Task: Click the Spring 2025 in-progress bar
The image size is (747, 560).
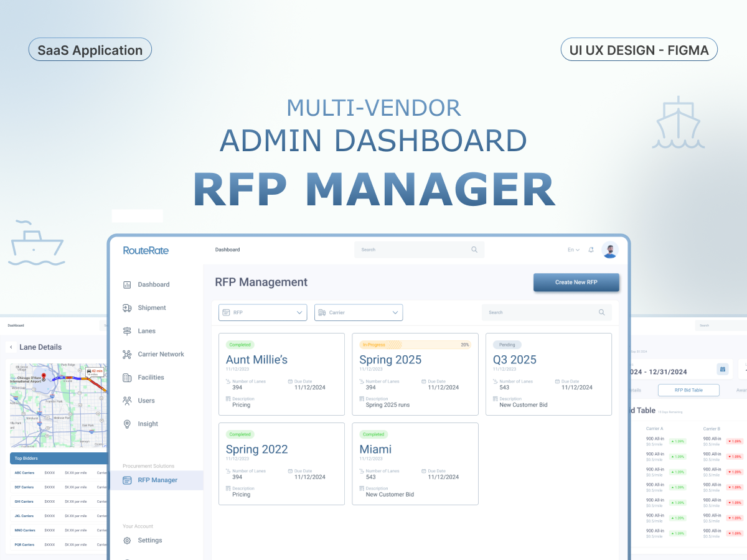Action: pos(415,345)
